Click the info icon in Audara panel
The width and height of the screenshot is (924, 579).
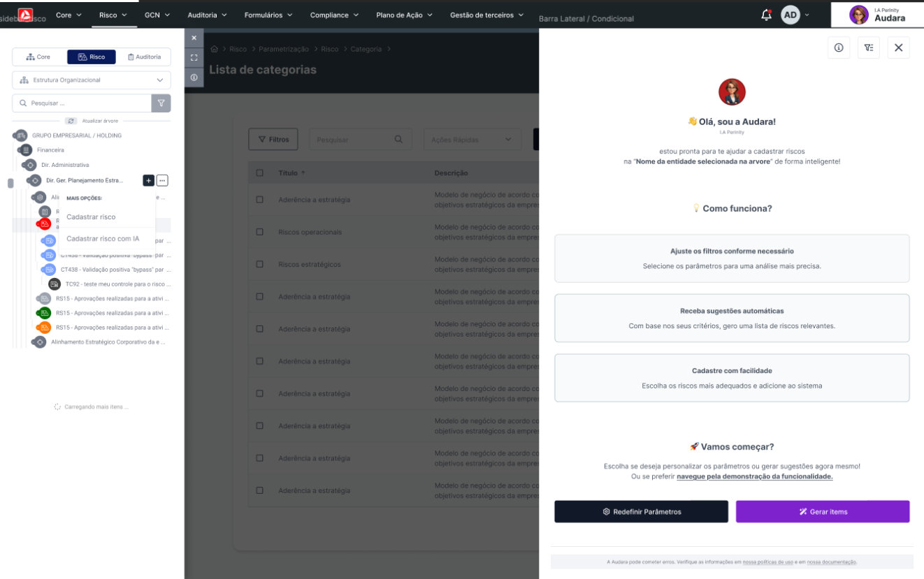click(x=838, y=47)
